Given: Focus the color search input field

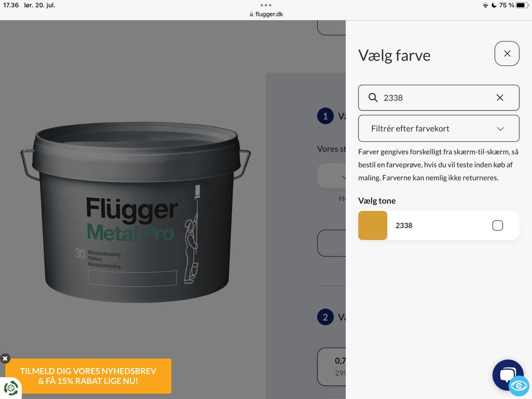Looking at the screenshot, I should (x=439, y=98).
